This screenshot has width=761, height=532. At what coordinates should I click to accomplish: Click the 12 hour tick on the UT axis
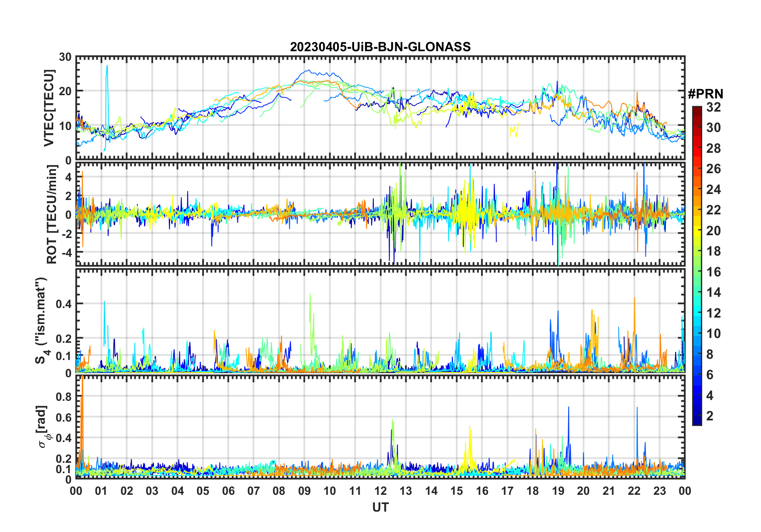[x=380, y=491]
